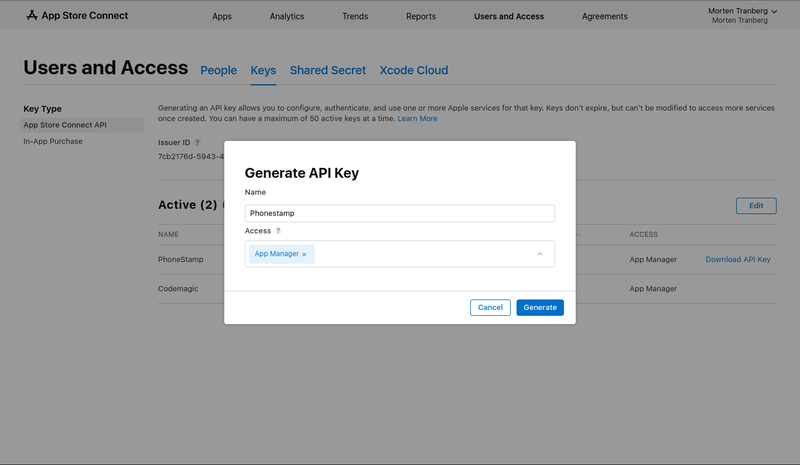The height and width of the screenshot is (465, 800).
Task: Open the Agreements menu item
Action: click(x=605, y=16)
